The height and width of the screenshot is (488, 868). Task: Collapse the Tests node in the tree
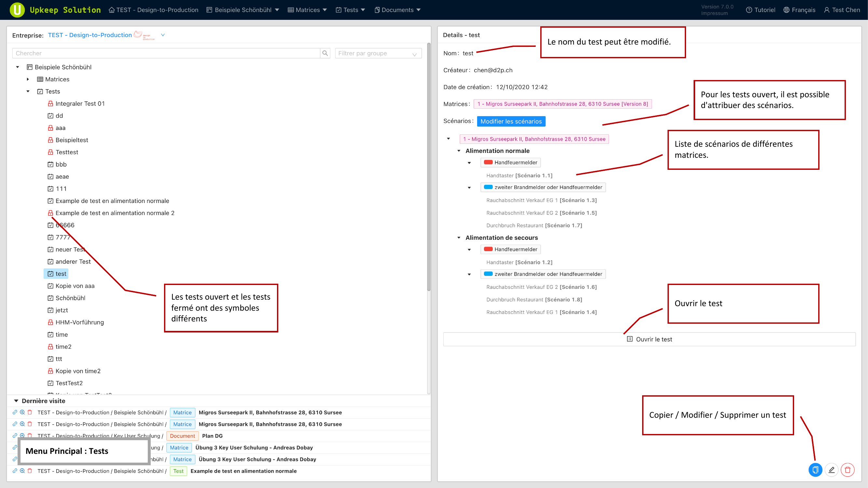(28, 91)
